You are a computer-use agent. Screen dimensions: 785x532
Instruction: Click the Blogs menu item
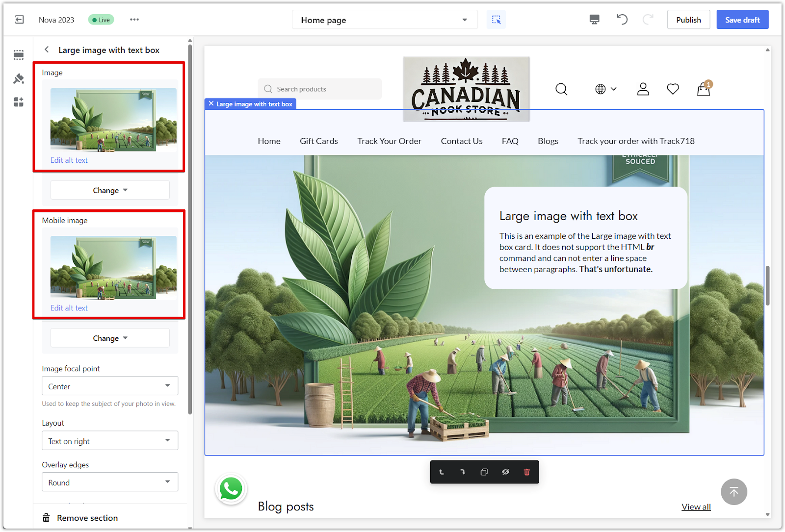click(548, 141)
